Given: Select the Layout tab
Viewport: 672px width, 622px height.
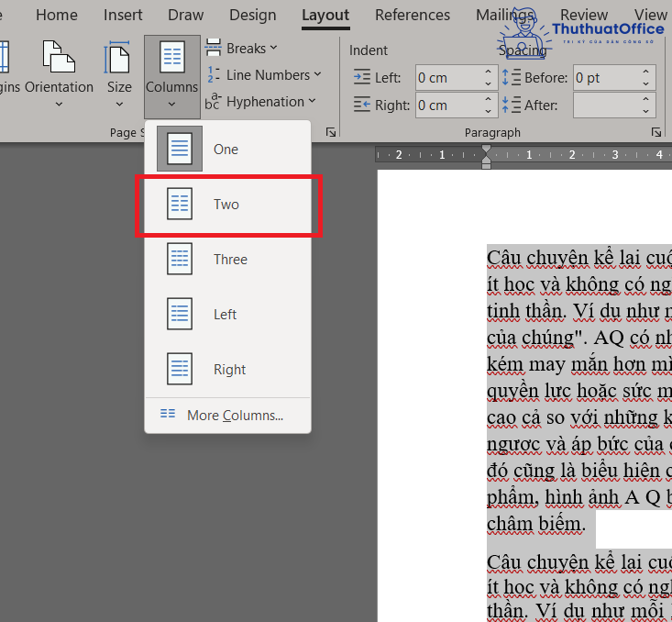Looking at the screenshot, I should click(x=325, y=15).
